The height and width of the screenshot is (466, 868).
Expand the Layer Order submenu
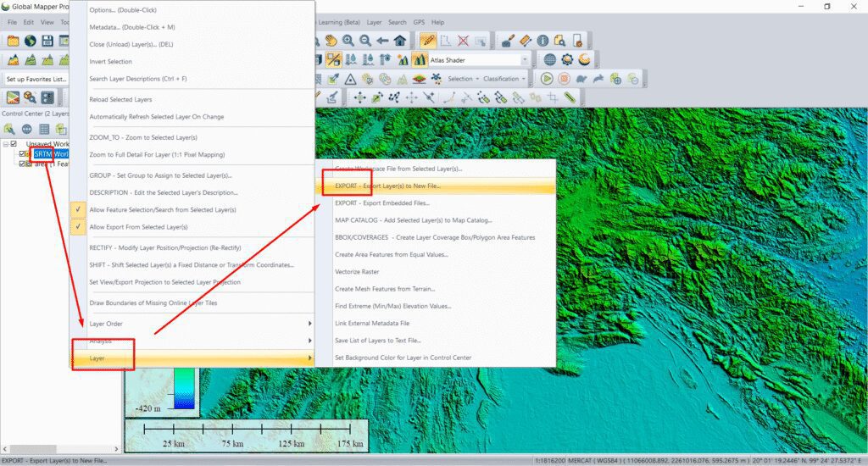point(192,324)
